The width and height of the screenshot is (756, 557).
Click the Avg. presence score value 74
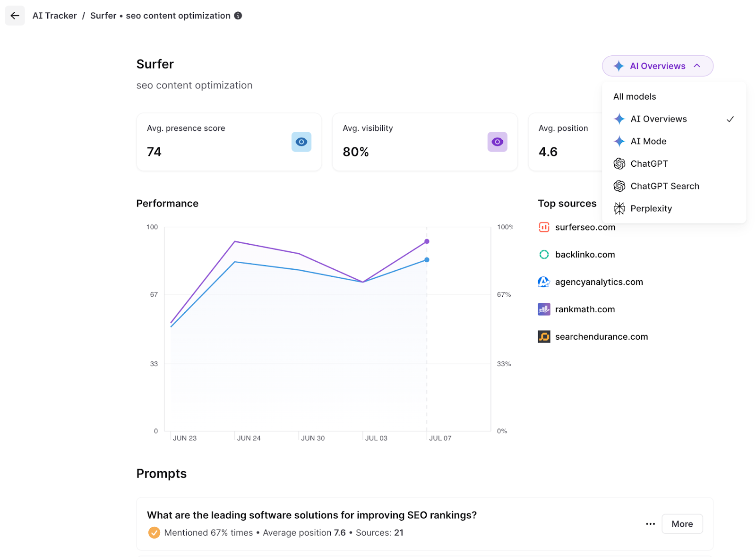154,152
